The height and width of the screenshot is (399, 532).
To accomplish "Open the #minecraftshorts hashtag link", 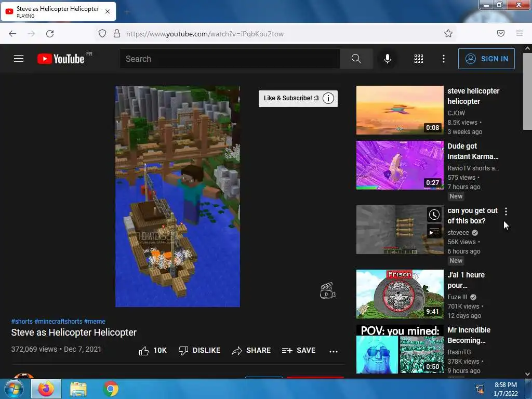I will tap(58, 321).
